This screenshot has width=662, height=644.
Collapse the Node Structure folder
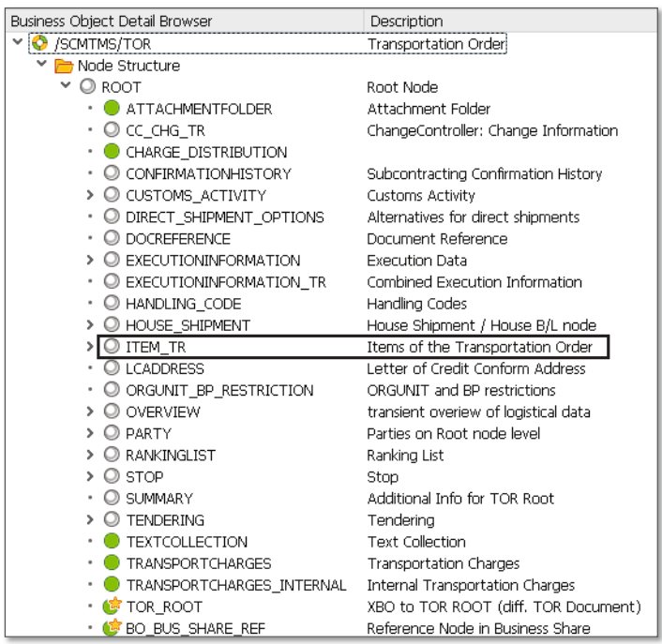tap(42, 66)
